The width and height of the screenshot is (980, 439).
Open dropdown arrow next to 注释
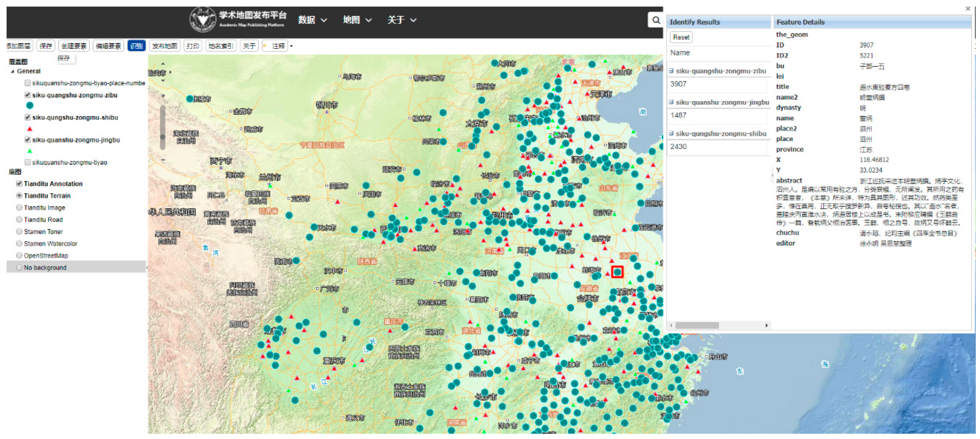[292, 46]
